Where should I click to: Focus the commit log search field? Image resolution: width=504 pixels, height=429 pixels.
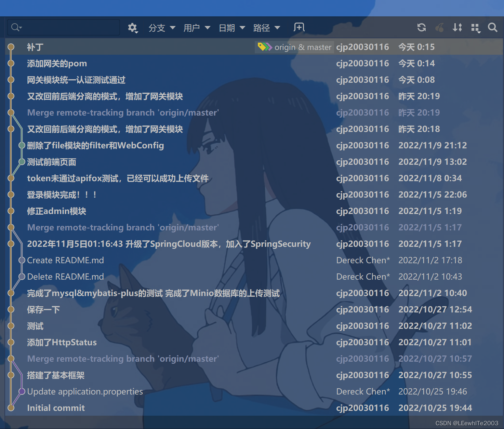coord(64,27)
